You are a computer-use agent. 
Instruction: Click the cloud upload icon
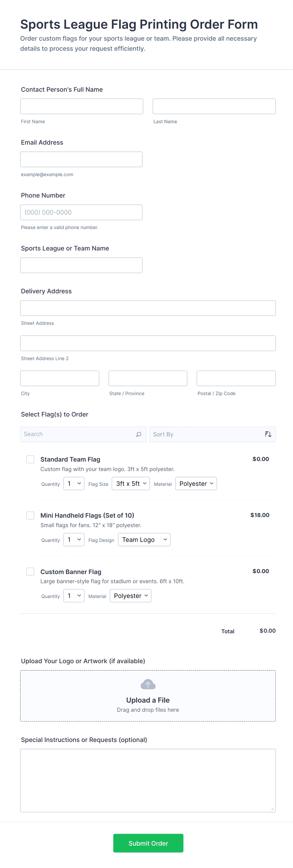(x=148, y=684)
